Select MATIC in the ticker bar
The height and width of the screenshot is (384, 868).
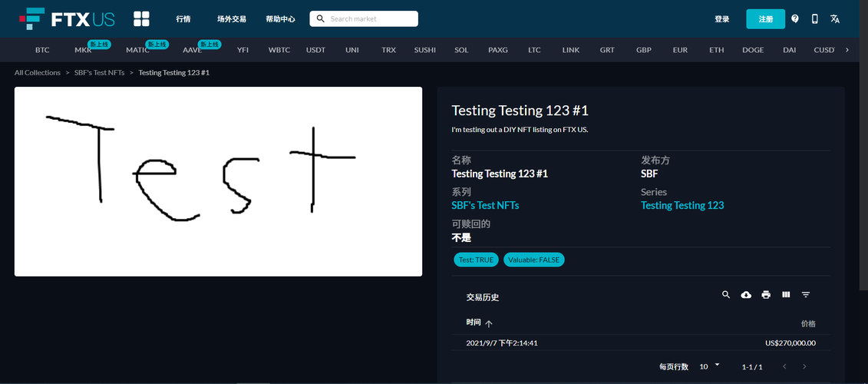[x=138, y=50]
